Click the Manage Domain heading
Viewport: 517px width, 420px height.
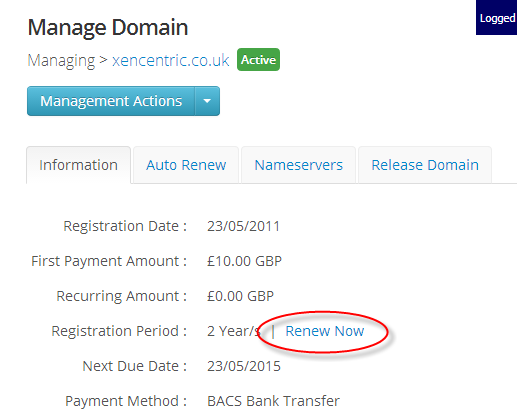pos(108,27)
